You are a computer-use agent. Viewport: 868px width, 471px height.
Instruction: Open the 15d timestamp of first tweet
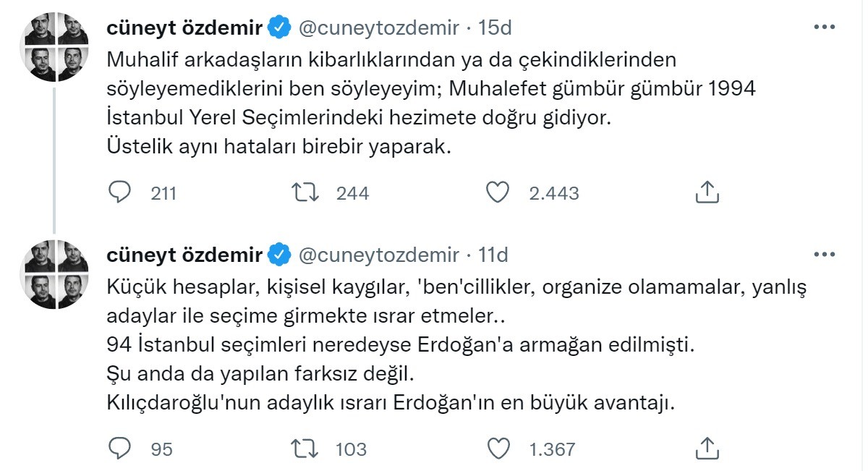(495, 28)
